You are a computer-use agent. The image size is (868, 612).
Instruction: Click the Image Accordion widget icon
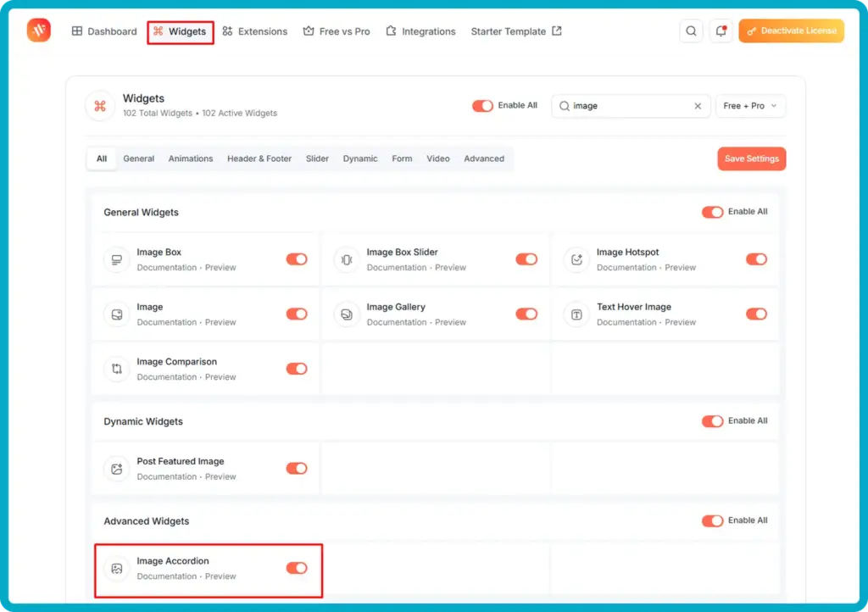point(117,568)
